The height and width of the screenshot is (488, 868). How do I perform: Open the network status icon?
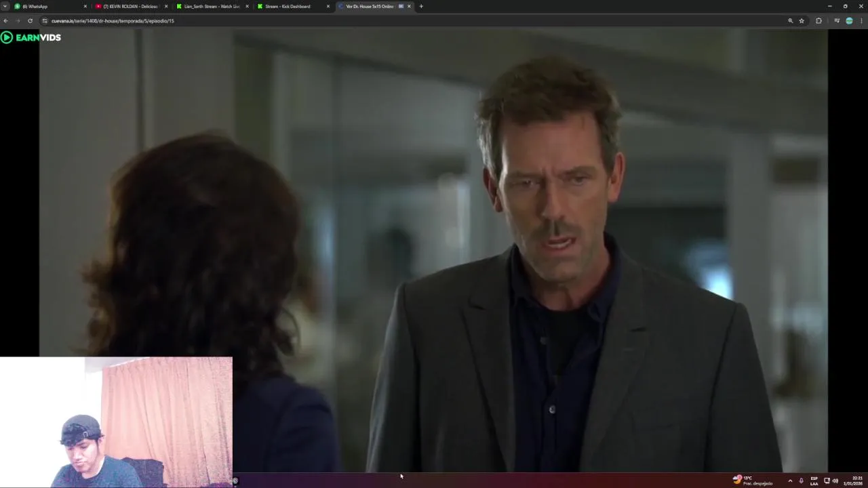pos(827,481)
